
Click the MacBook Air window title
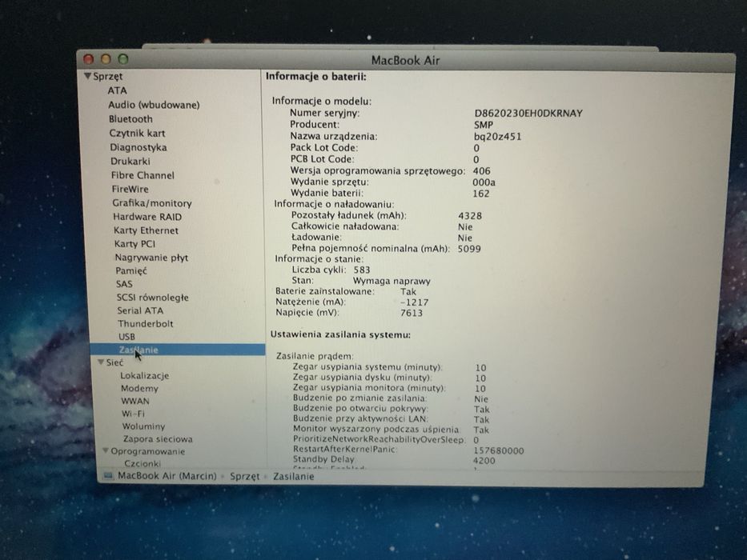coord(405,61)
